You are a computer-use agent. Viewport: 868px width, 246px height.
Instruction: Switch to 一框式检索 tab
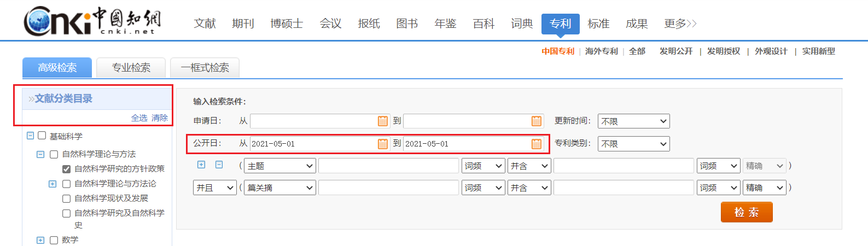[205, 68]
